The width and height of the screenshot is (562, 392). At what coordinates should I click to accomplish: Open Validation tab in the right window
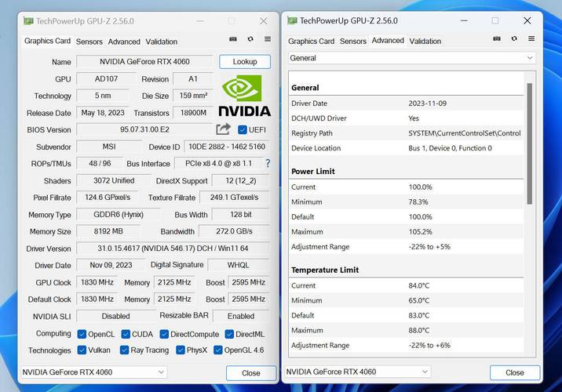coord(425,41)
